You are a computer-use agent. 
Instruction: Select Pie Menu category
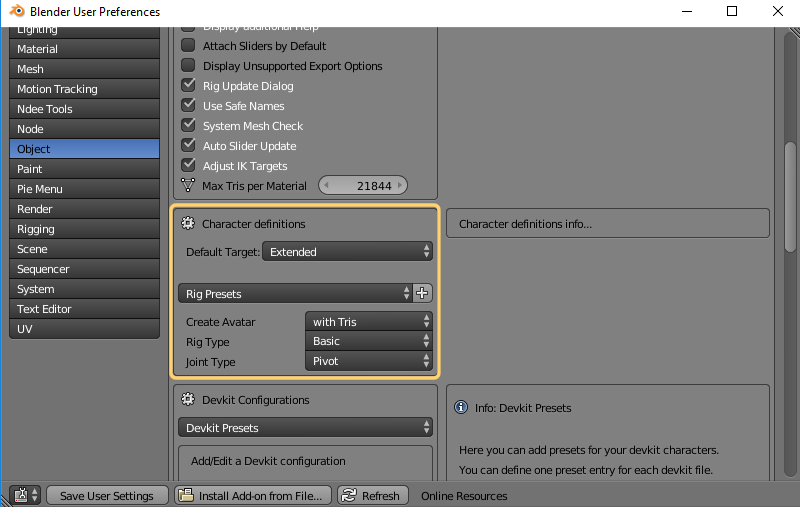[85, 189]
